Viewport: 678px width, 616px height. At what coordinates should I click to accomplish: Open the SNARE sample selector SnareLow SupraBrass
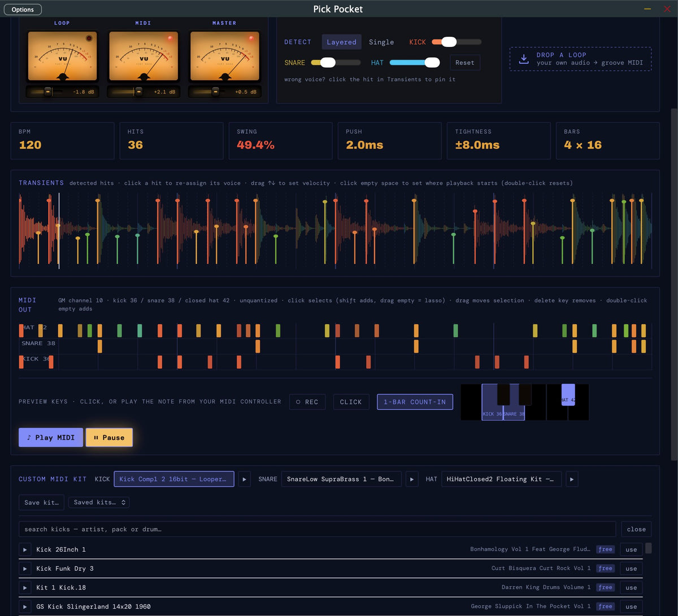point(341,479)
